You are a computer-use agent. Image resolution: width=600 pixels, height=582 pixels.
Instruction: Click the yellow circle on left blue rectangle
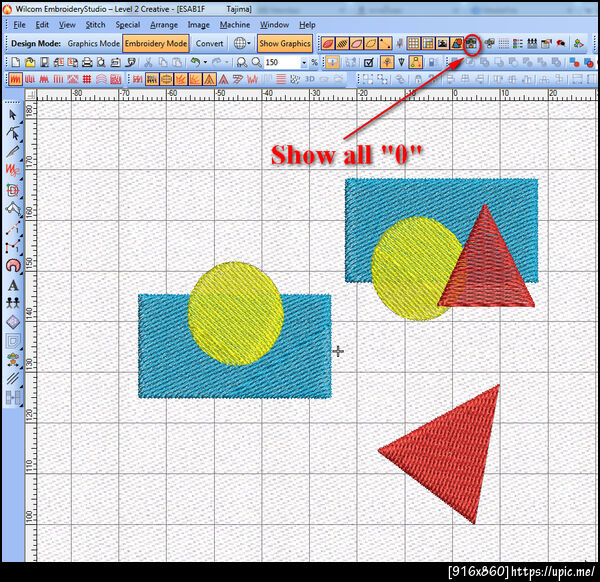[236, 314]
